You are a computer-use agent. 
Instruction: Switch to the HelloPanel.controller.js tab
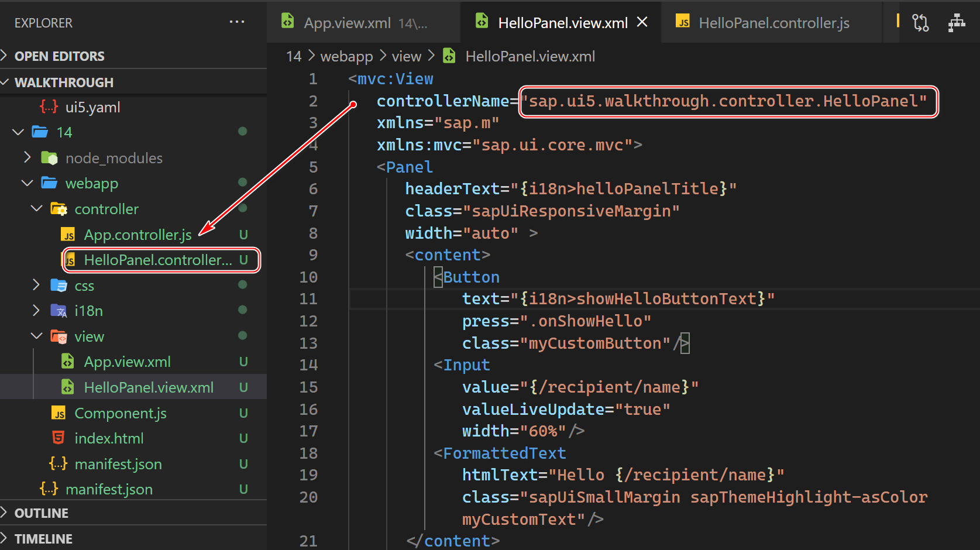coord(773,23)
